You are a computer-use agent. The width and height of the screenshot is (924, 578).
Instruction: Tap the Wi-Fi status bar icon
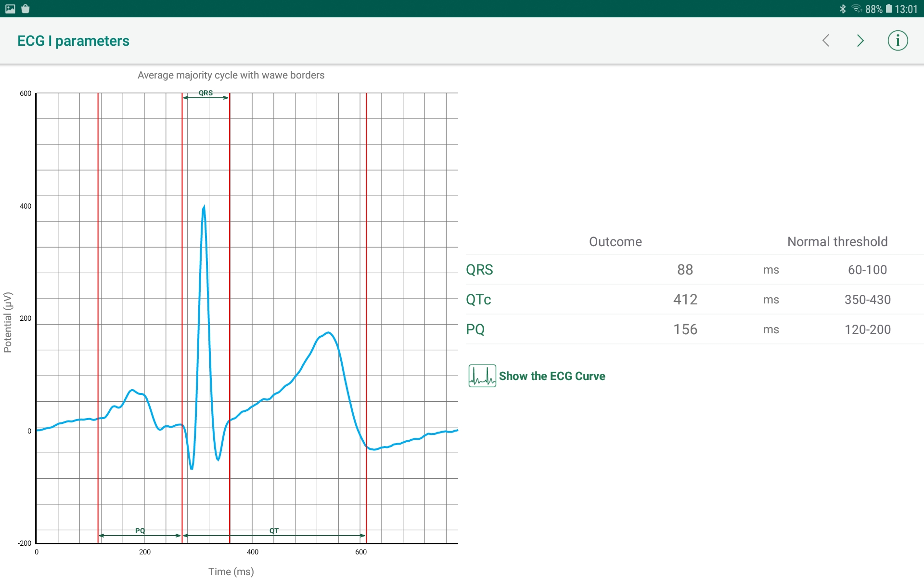click(856, 9)
